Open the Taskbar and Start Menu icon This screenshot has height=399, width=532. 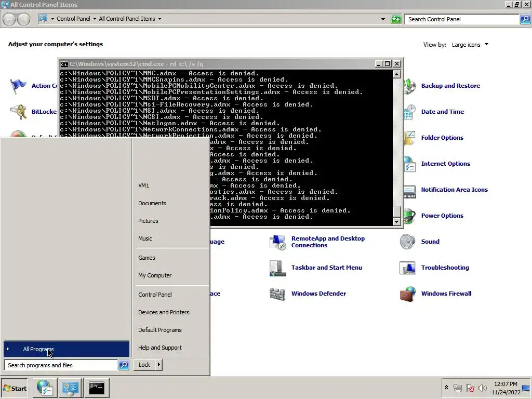click(277, 268)
